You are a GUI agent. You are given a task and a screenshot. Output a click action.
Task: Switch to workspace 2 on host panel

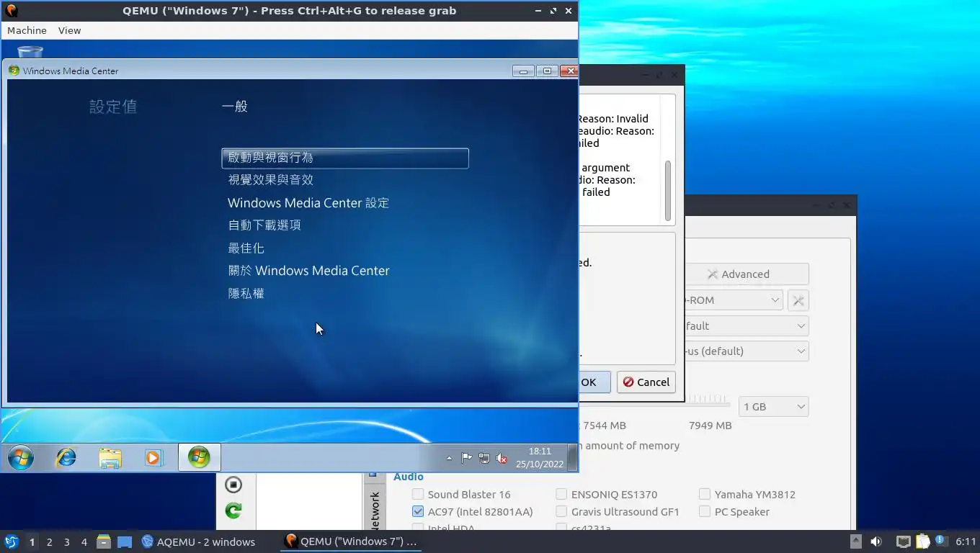49,541
